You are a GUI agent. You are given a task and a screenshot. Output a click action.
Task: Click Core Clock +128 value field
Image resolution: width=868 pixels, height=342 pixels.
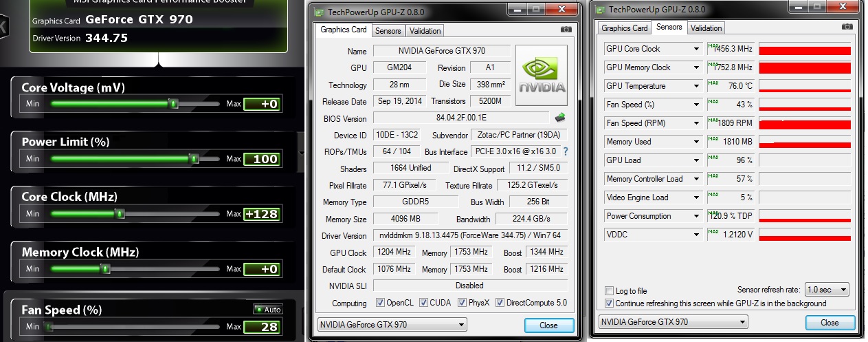pos(262,214)
